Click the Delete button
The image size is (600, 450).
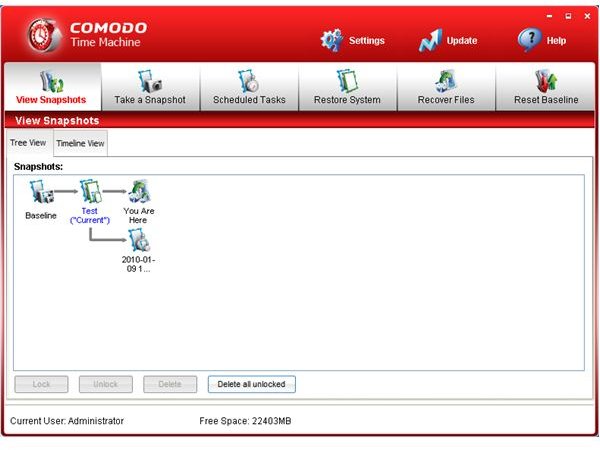(x=170, y=384)
